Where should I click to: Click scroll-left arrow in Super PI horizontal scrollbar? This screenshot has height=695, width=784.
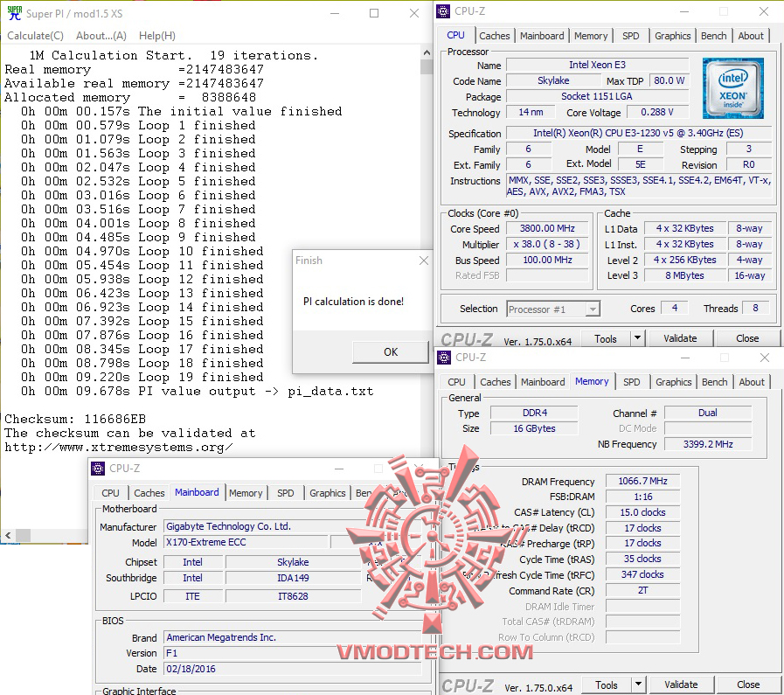[8, 536]
